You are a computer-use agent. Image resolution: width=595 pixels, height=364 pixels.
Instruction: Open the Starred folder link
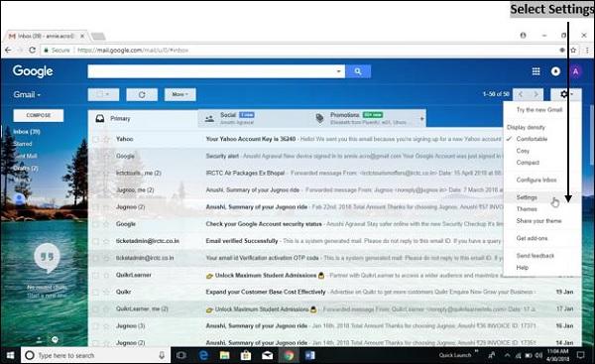pyautogui.click(x=23, y=144)
